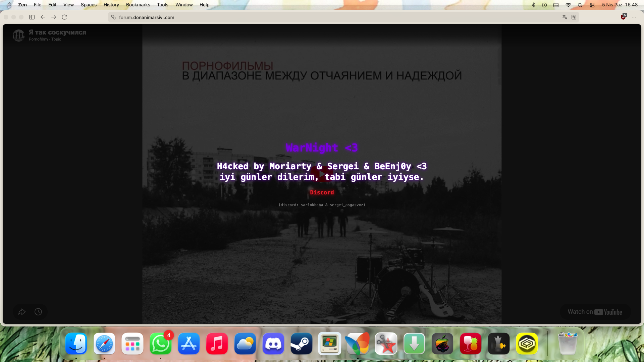Click the Watch later clock icon
Screen dimensions: 644x362
[38, 312]
